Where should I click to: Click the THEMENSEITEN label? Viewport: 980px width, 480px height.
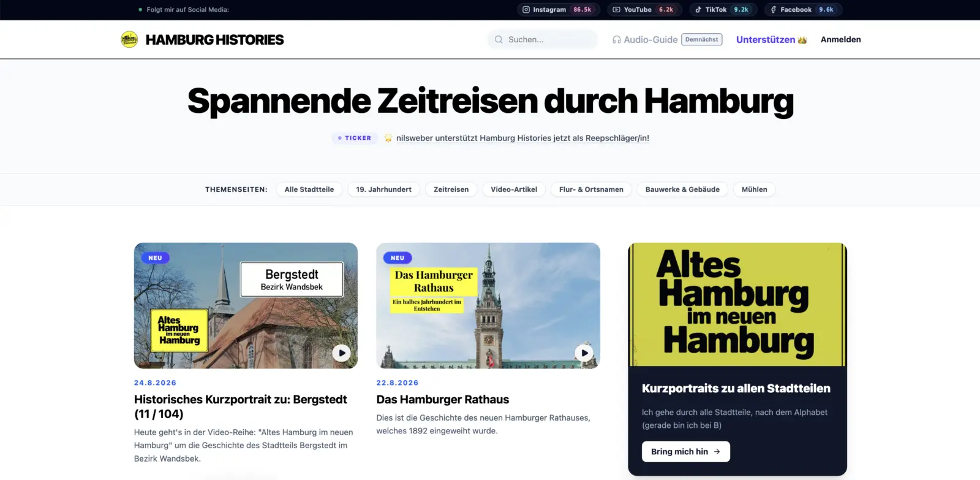pos(236,189)
